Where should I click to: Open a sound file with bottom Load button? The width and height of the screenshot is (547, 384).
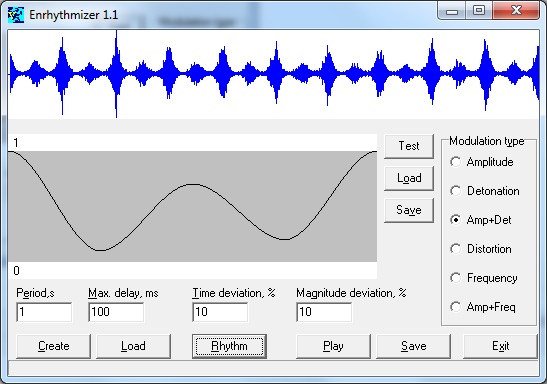[x=133, y=346]
